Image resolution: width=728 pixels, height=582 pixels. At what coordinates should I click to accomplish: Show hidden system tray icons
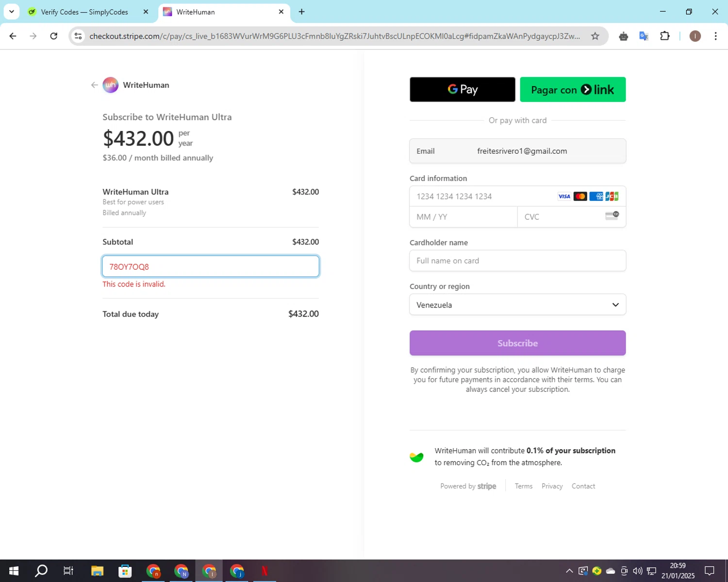(x=569, y=571)
